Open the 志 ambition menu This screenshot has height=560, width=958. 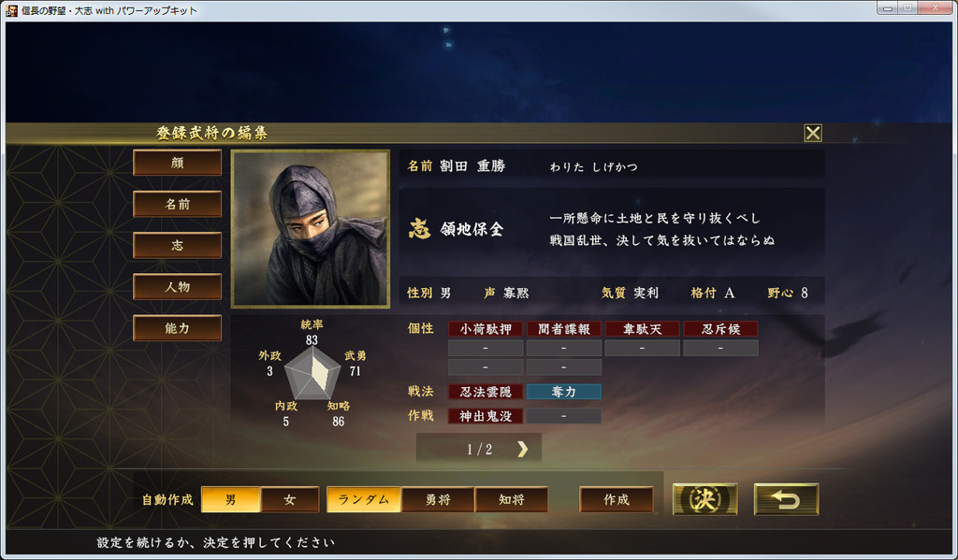click(177, 246)
